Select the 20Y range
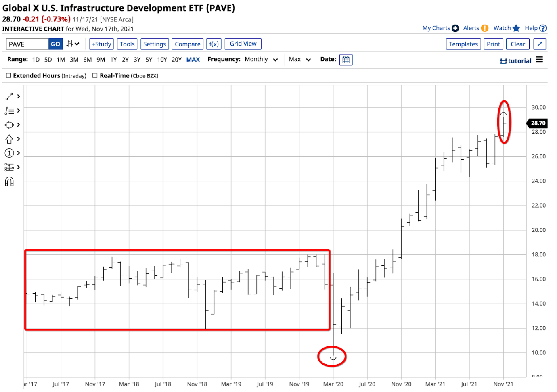 176,60
